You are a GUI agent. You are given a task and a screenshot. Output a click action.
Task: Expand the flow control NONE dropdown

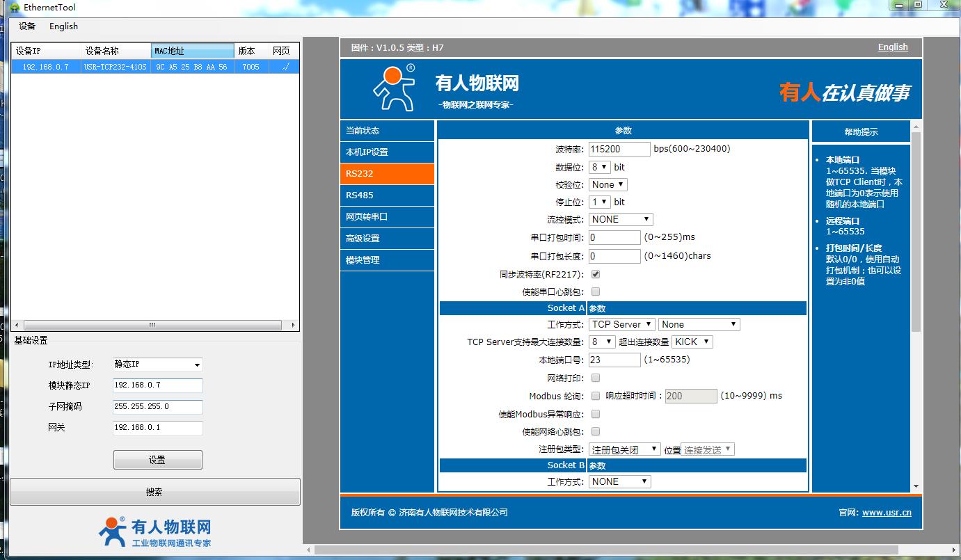point(621,219)
